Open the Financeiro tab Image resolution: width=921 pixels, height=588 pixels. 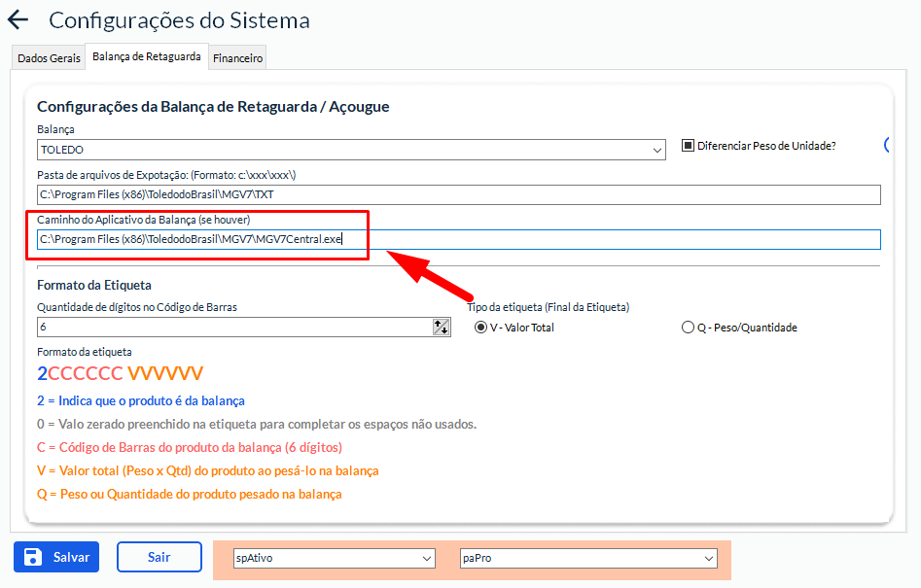(x=238, y=58)
